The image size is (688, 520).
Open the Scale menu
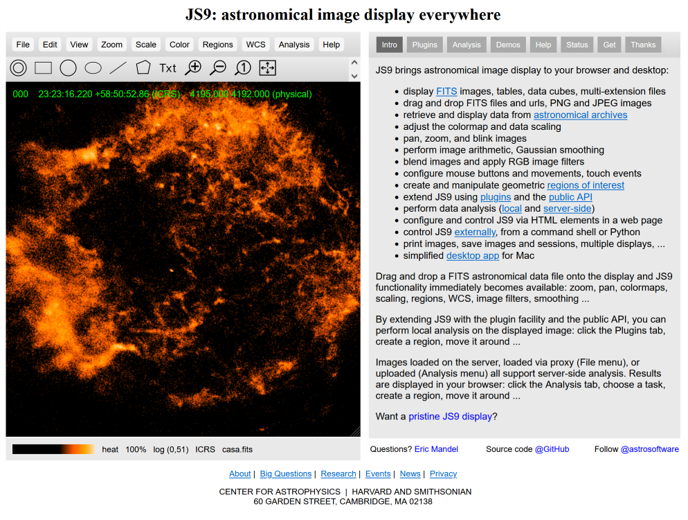tap(146, 45)
